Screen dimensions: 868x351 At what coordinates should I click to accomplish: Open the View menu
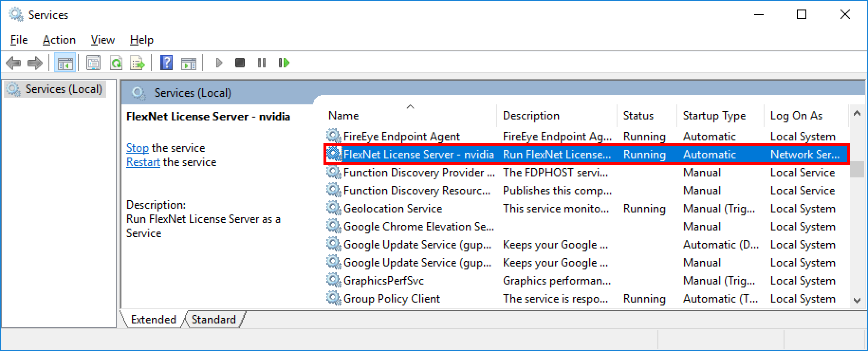102,40
